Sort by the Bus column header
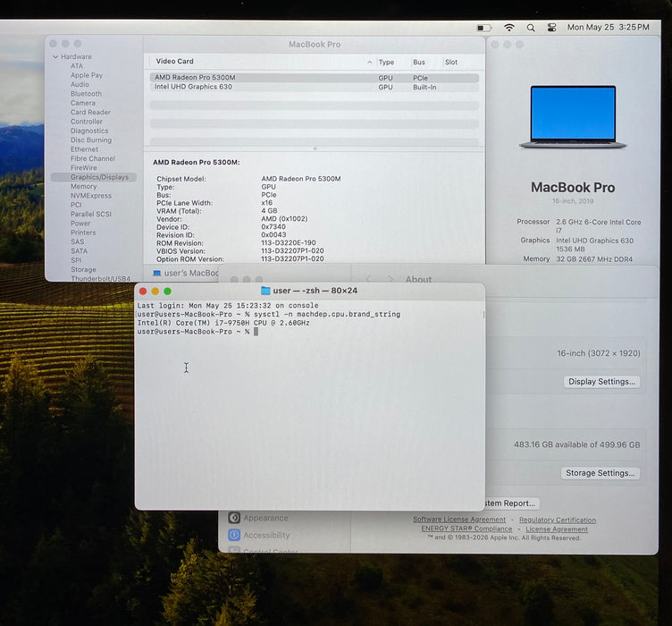Screen dimensions: 672x626 [419, 63]
